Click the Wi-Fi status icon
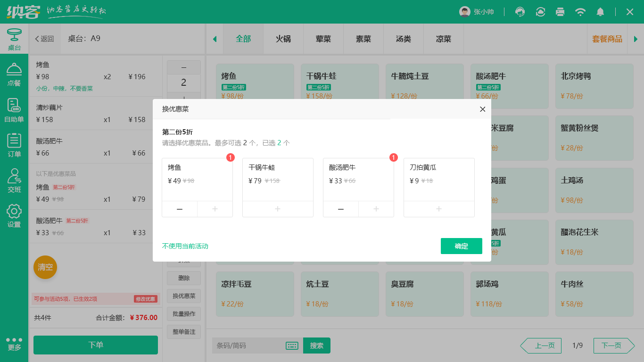The width and height of the screenshot is (644, 362). [580, 12]
